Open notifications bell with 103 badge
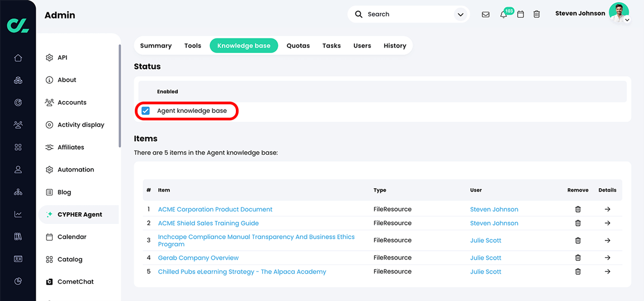This screenshot has width=644, height=301. tap(504, 15)
